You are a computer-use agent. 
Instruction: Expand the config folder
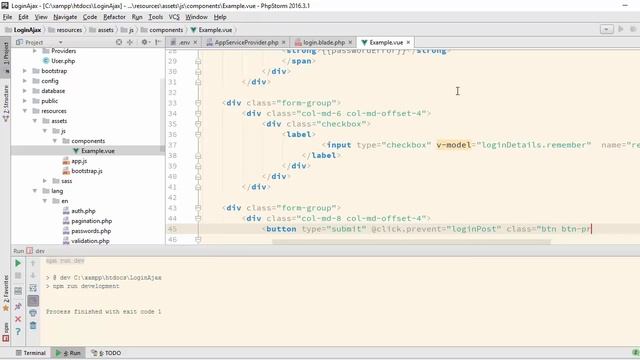click(25, 81)
